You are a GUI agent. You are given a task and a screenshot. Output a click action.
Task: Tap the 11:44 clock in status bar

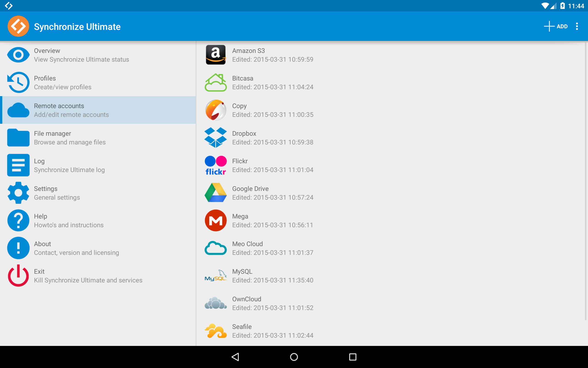click(x=576, y=6)
